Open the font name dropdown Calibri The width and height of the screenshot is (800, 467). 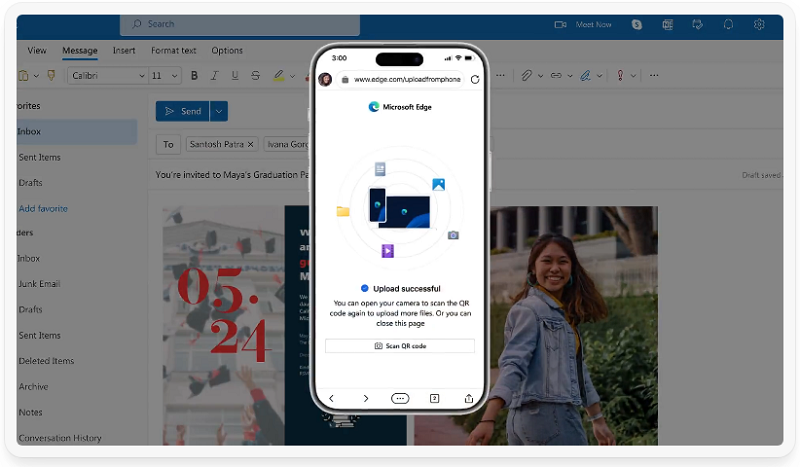(x=107, y=75)
